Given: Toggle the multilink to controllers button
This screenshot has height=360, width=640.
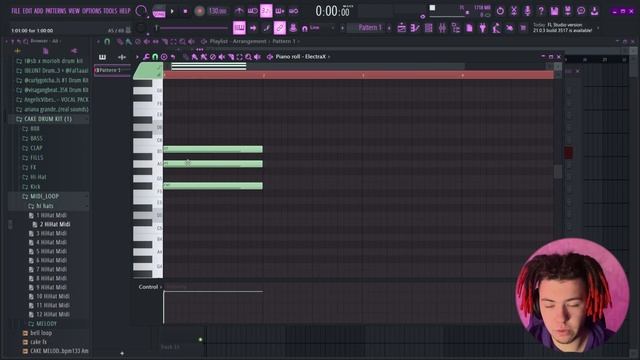Looking at the screenshot, I should click(280, 28).
